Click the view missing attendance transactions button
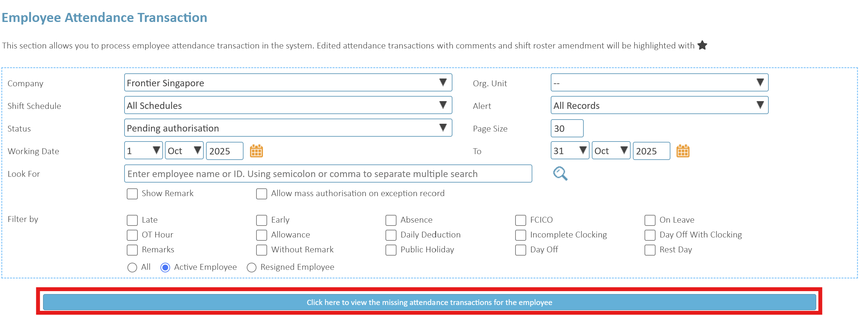 (x=429, y=302)
